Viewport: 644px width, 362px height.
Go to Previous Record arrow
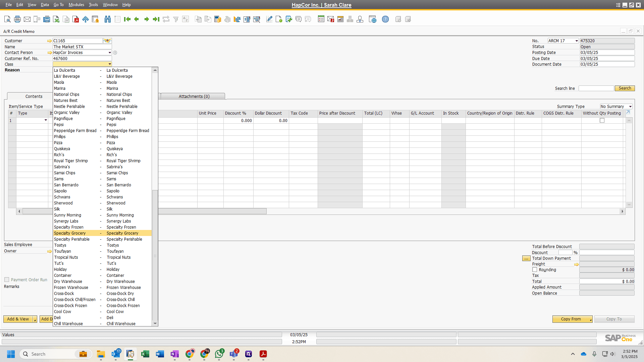137,19
